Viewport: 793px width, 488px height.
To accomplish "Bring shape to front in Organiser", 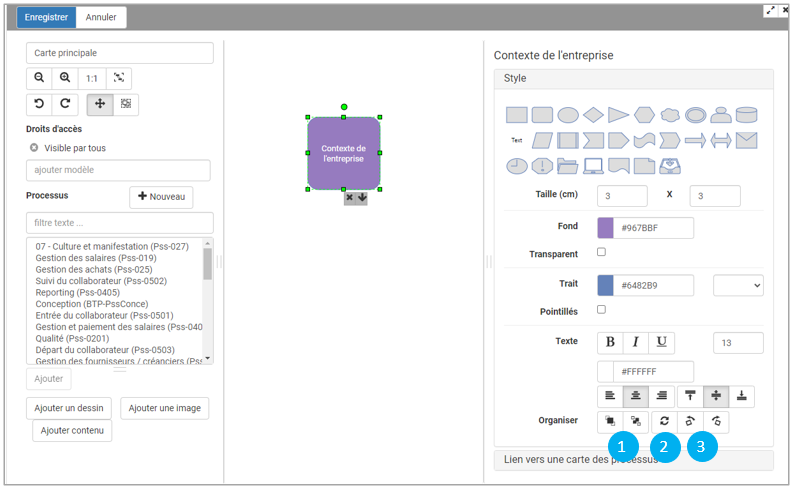I will pyautogui.click(x=610, y=422).
